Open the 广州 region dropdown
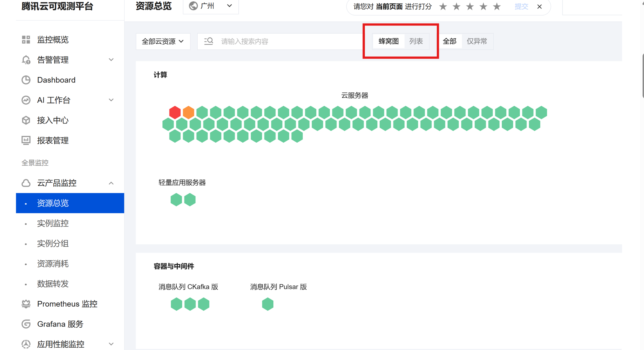The width and height of the screenshot is (644, 350). click(x=211, y=6)
